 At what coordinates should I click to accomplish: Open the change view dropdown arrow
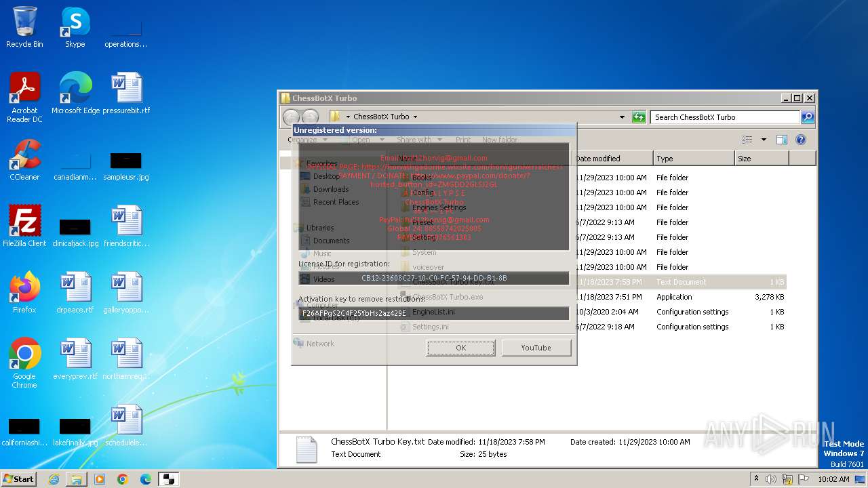point(764,140)
